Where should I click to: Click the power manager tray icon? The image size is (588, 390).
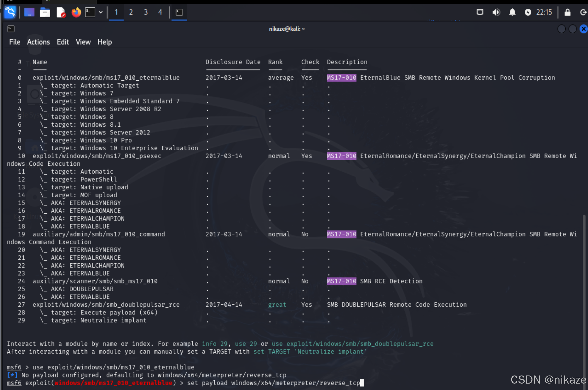pyautogui.click(x=528, y=12)
